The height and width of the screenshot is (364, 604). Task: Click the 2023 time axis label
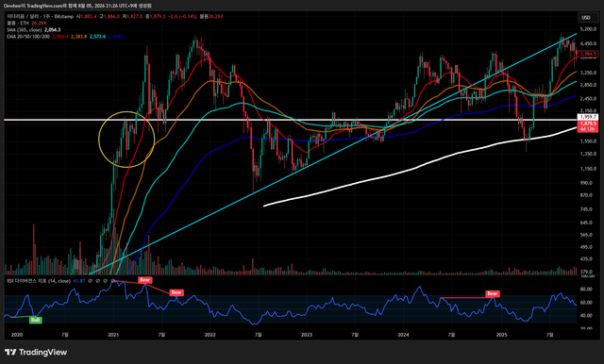(307, 335)
